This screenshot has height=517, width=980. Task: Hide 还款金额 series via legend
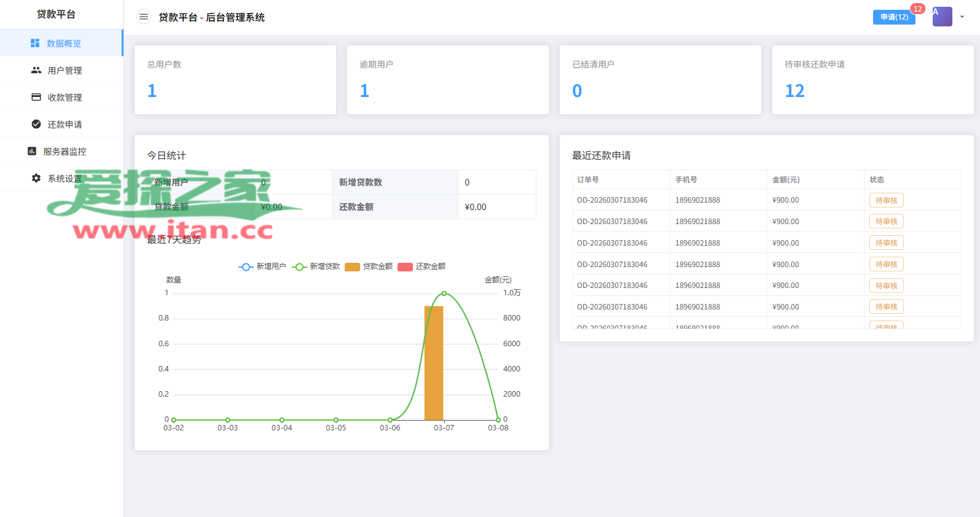coord(422,266)
